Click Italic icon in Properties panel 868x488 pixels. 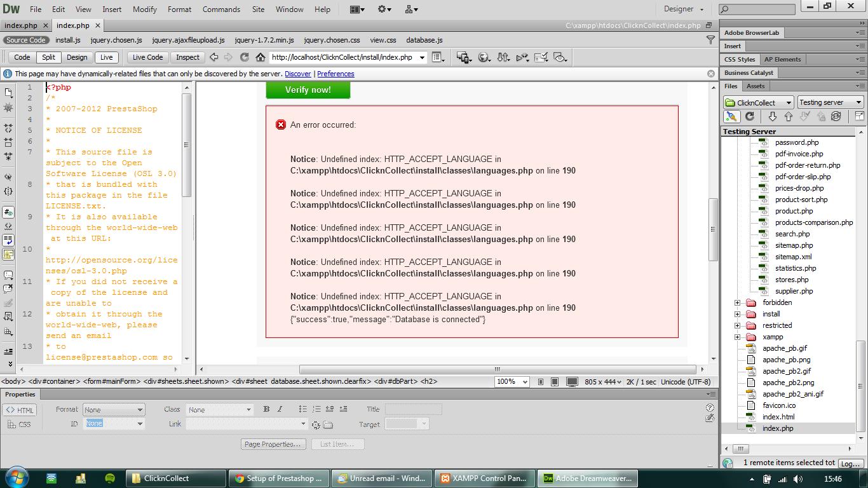coord(280,409)
